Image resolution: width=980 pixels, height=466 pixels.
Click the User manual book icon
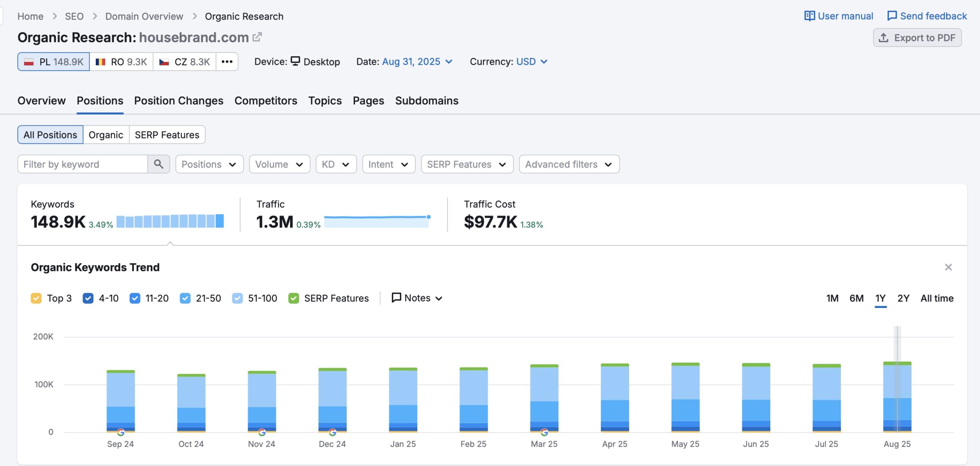tap(809, 16)
